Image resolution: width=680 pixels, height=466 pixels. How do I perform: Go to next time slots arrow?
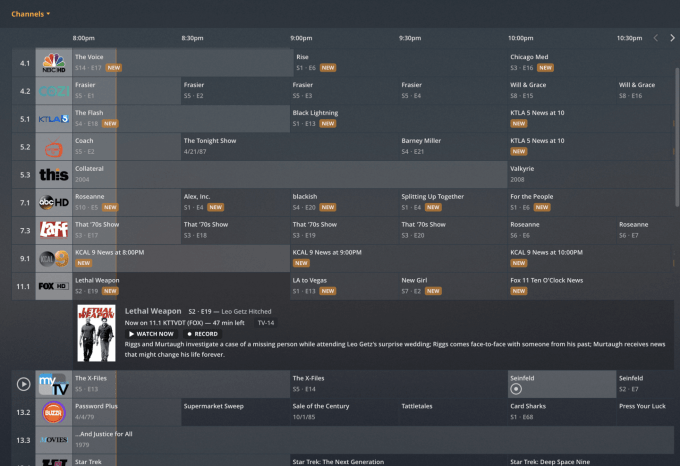[x=672, y=38]
